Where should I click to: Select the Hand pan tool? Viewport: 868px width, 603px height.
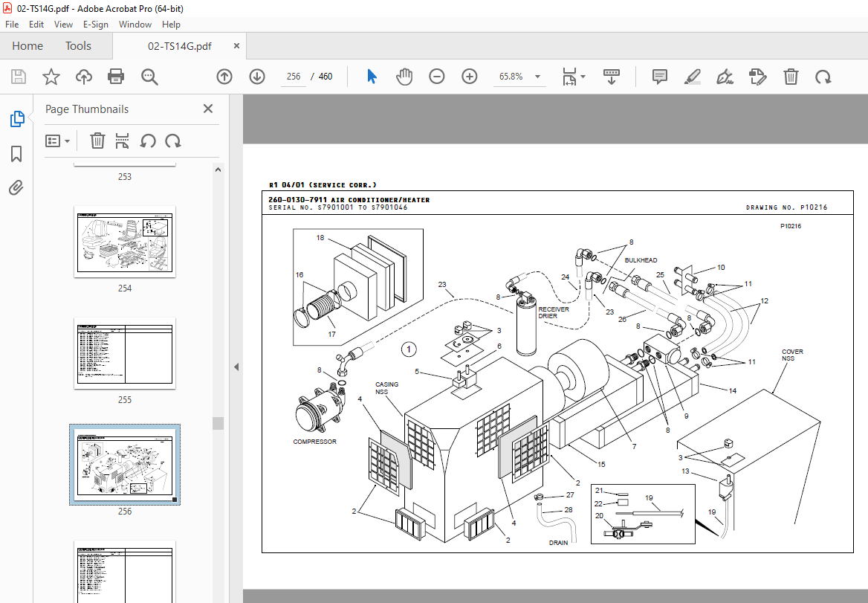click(404, 77)
